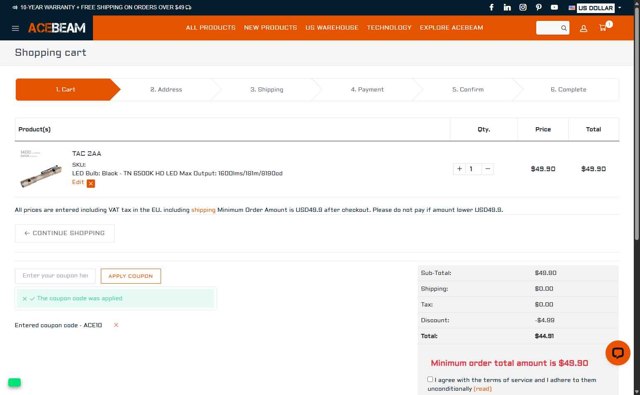Click the Continue Shopping button
Screen dimensions: 640x395
[x=64, y=233]
